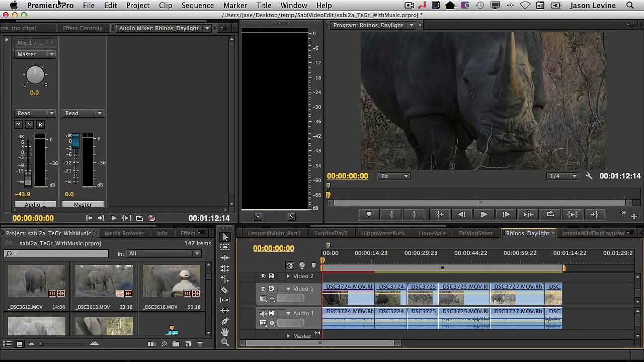Delete selection with Project panel trash icon
This screenshot has width=644, height=362.
[200, 344]
